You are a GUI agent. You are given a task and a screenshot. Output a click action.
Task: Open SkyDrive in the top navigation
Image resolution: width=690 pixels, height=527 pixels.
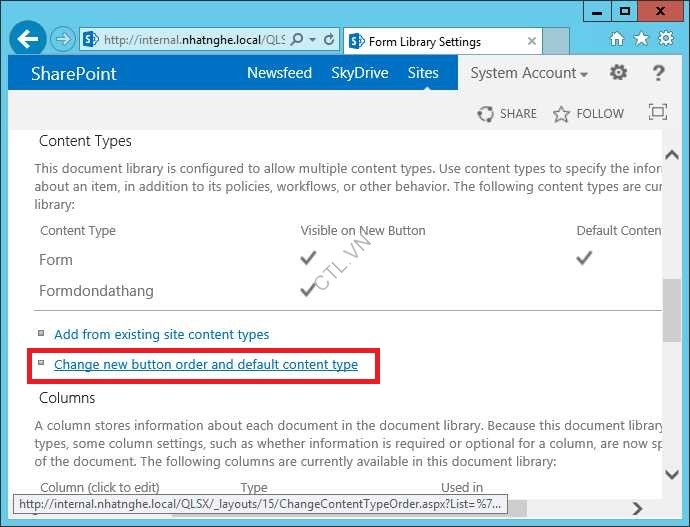click(359, 73)
